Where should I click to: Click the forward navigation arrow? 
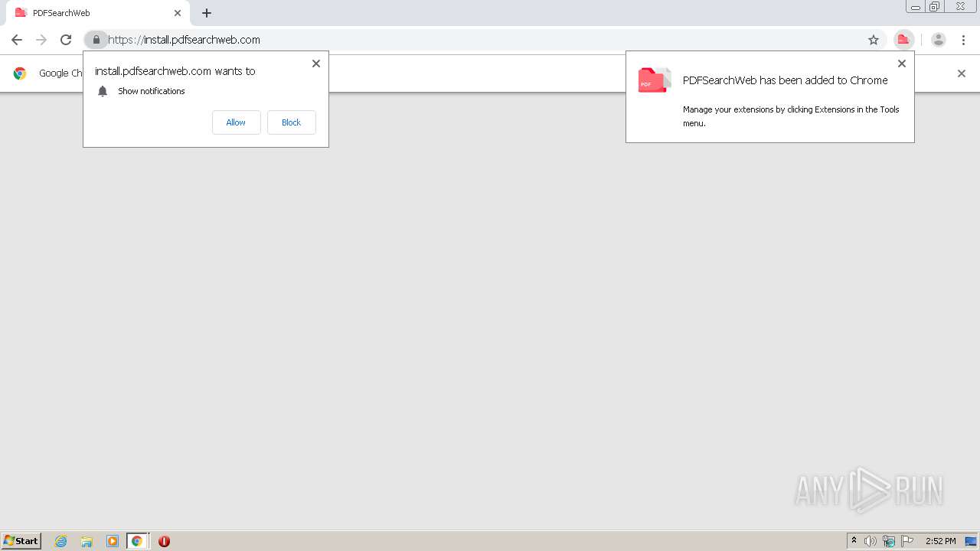click(x=41, y=40)
